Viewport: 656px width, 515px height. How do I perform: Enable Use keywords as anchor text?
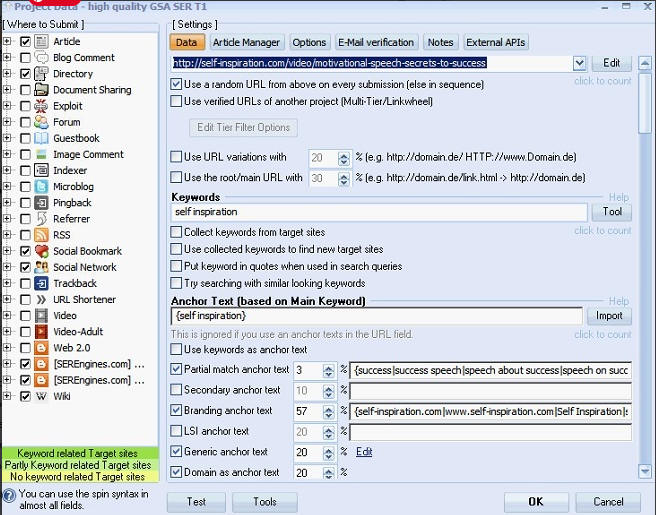(x=177, y=350)
